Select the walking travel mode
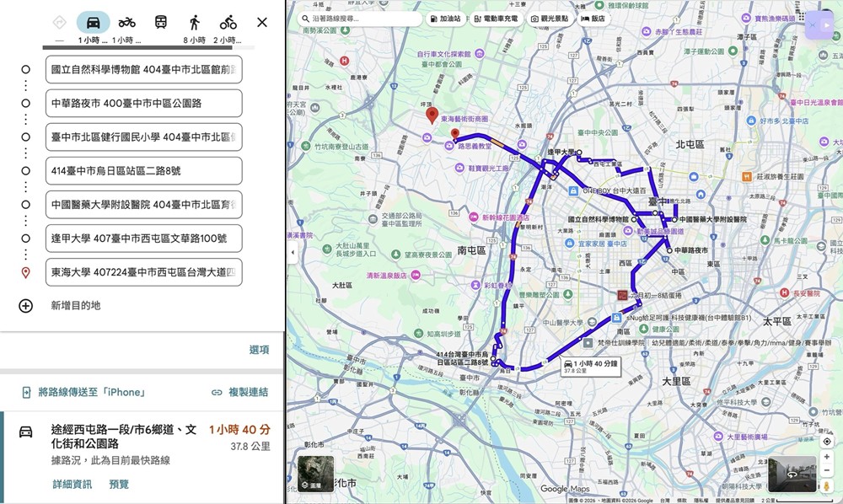843x504 pixels. (x=195, y=23)
